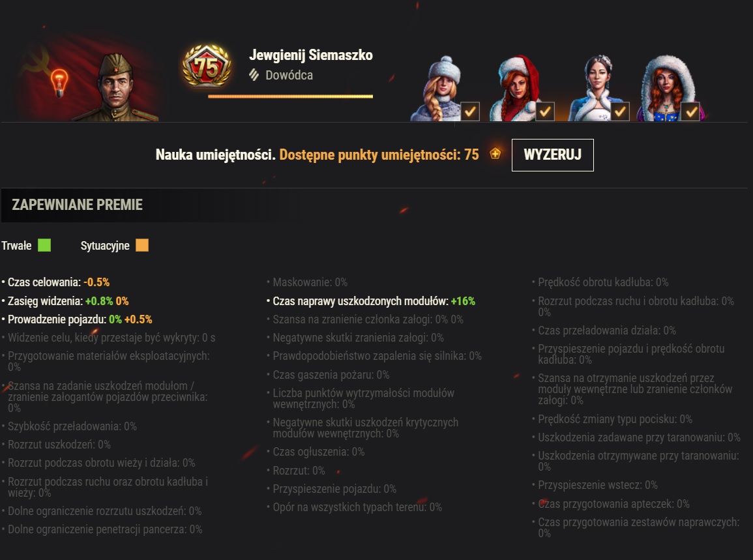Click the orange skill points plus icon

495,154
